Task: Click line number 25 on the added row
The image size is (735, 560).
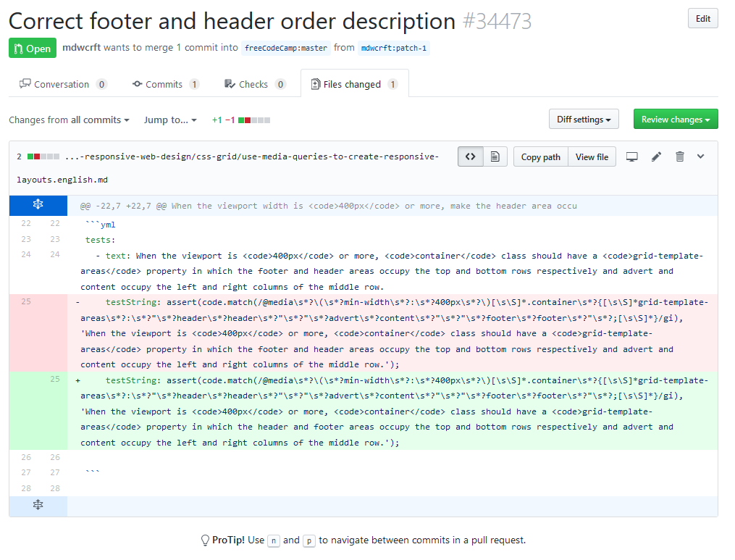Action: (55, 379)
